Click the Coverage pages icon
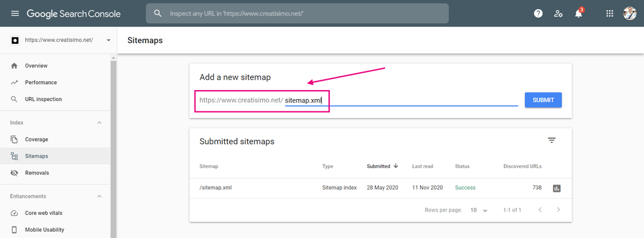This screenshot has height=238, width=644. (14, 140)
